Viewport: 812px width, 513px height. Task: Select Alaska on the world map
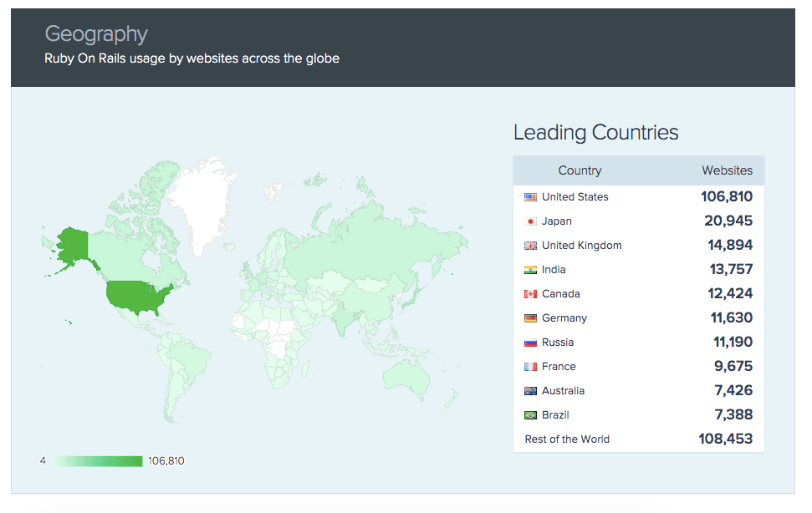click(71, 242)
